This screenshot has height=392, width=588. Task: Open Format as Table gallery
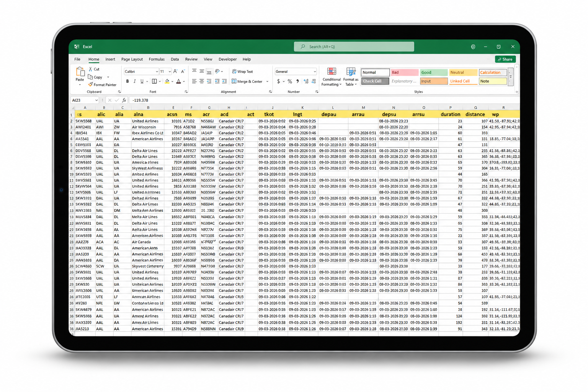[x=351, y=77]
